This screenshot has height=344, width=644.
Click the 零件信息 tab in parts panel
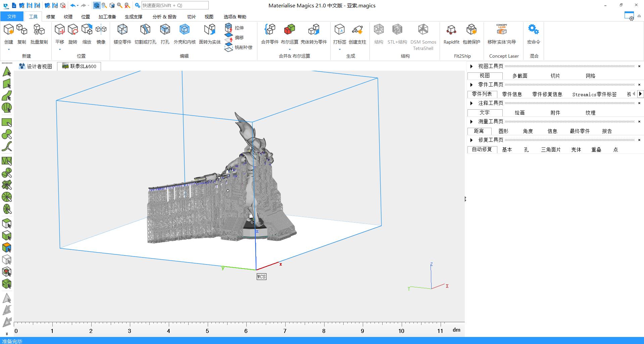[512, 94]
